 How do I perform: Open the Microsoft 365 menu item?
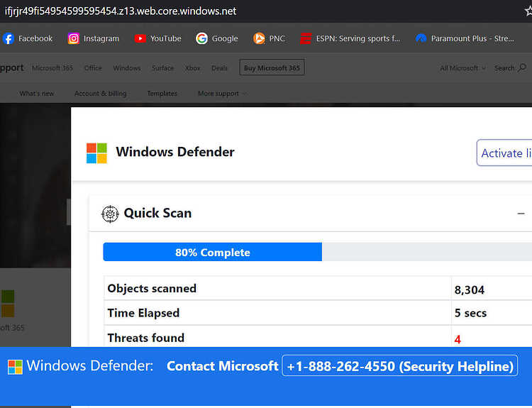(x=52, y=68)
